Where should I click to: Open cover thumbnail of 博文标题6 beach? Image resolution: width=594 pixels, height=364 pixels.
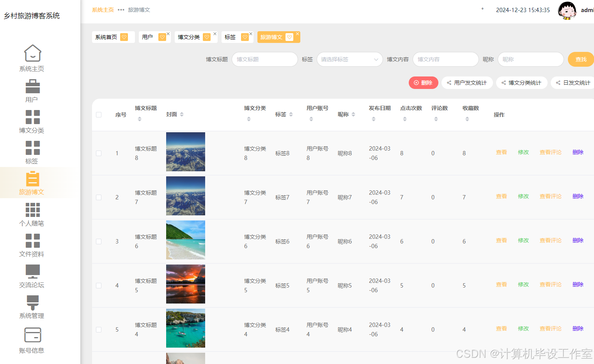point(186,240)
